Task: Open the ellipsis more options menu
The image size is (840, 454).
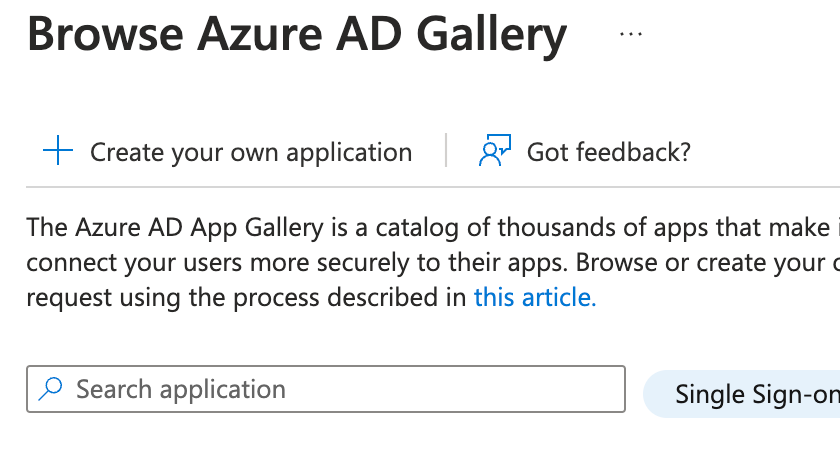Action: coord(631,34)
